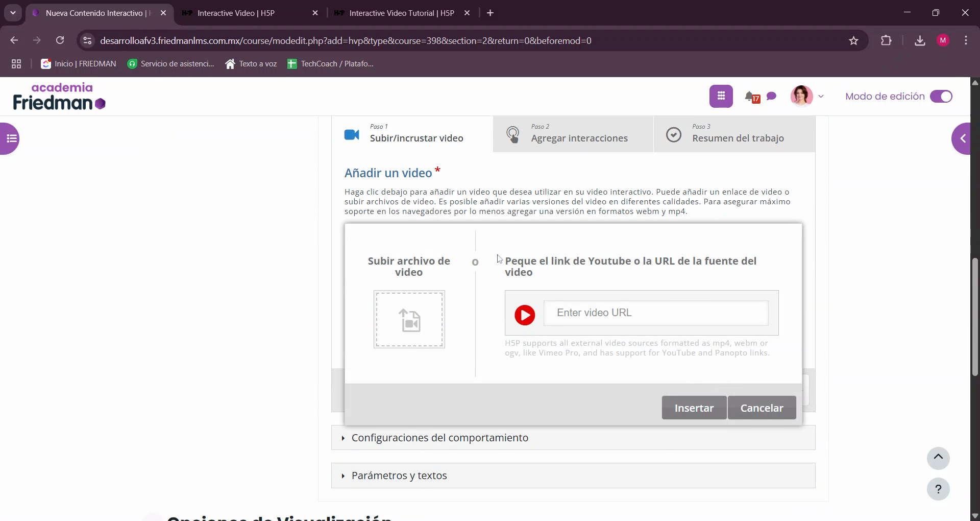980x521 pixels.
Task: Open the browser extensions puzzle icon
Action: (x=886, y=40)
